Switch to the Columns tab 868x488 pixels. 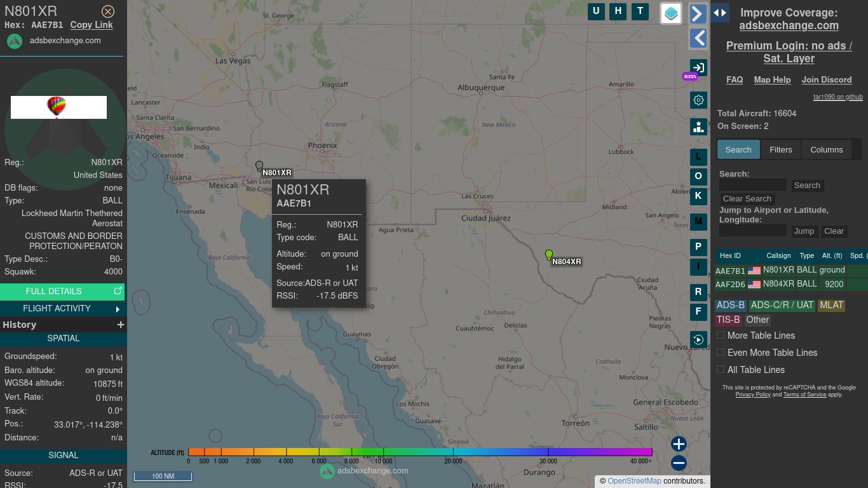827,149
